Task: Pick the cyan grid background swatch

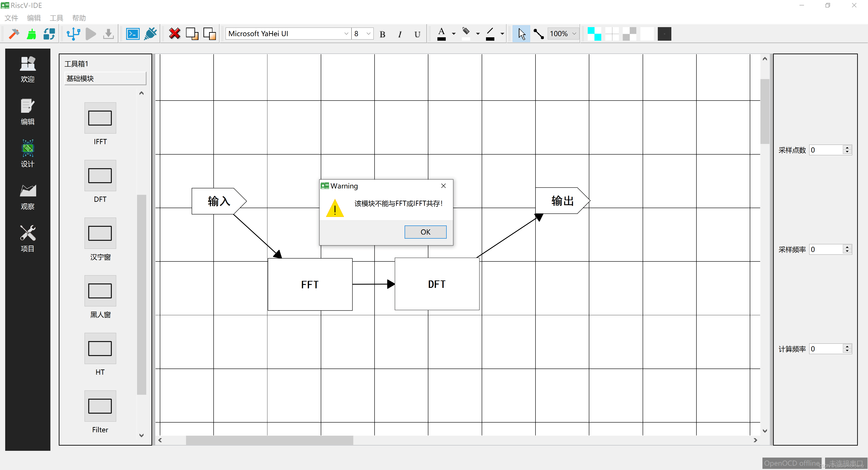Action: tap(594, 34)
